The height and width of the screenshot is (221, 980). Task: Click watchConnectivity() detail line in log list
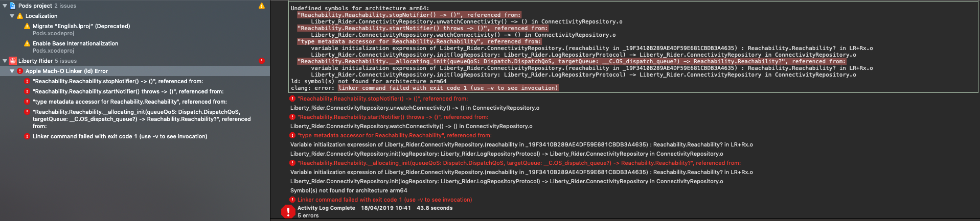[x=411, y=126]
